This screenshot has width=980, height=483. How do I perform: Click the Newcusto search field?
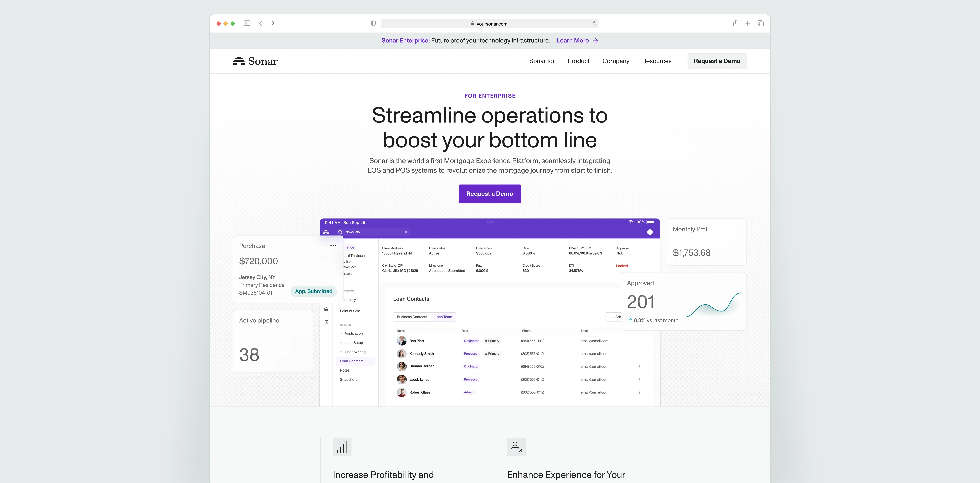point(373,232)
